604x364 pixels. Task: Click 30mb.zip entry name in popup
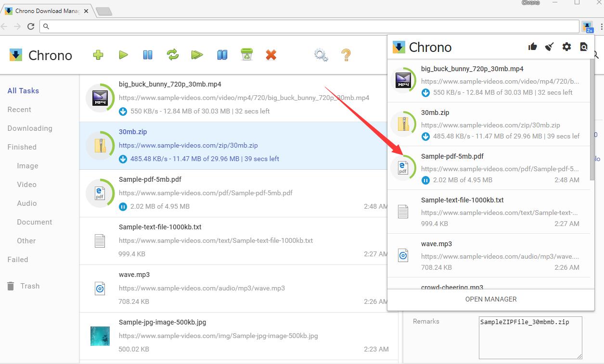(x=435, y=113)
